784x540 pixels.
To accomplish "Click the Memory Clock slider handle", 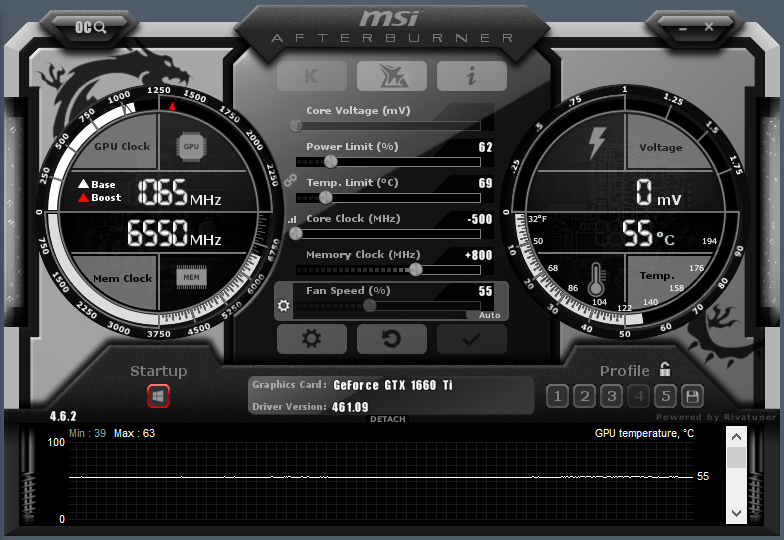I will (416, 270).
